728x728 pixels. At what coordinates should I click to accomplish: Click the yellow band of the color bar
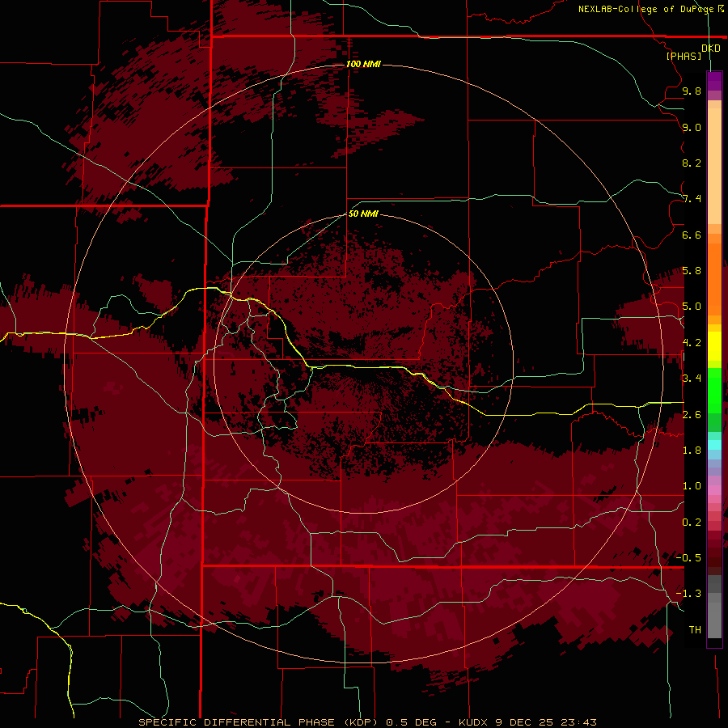(714, 346)
